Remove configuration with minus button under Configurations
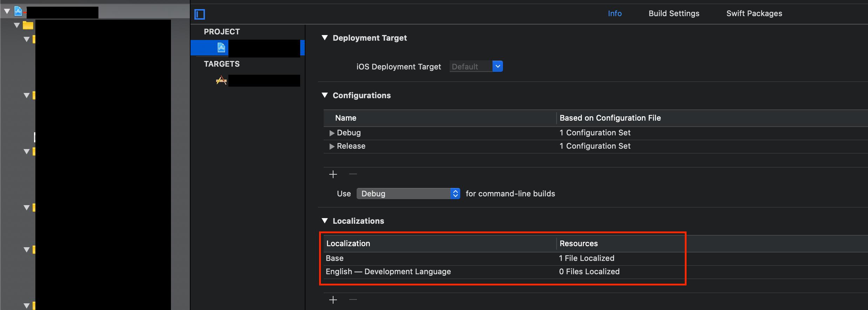Viewport: 868px width, 310px height. [353, 174]
